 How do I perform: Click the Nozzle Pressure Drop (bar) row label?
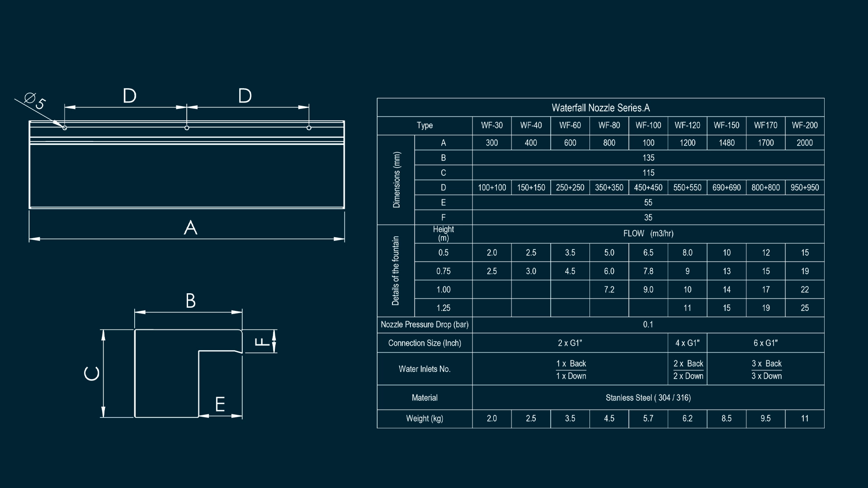[x=425, y=325]
